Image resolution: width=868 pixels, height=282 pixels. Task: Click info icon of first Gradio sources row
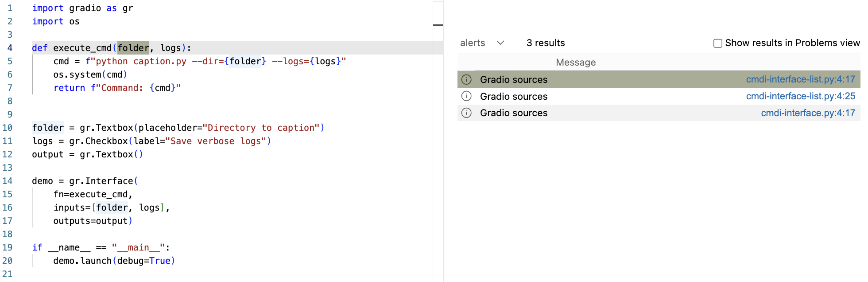point(466,79)
